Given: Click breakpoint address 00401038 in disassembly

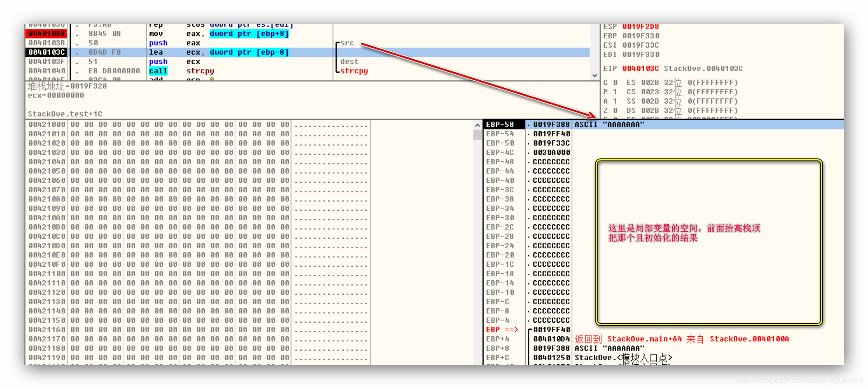Looking at the screenshot, I should [x=46, y=34].
